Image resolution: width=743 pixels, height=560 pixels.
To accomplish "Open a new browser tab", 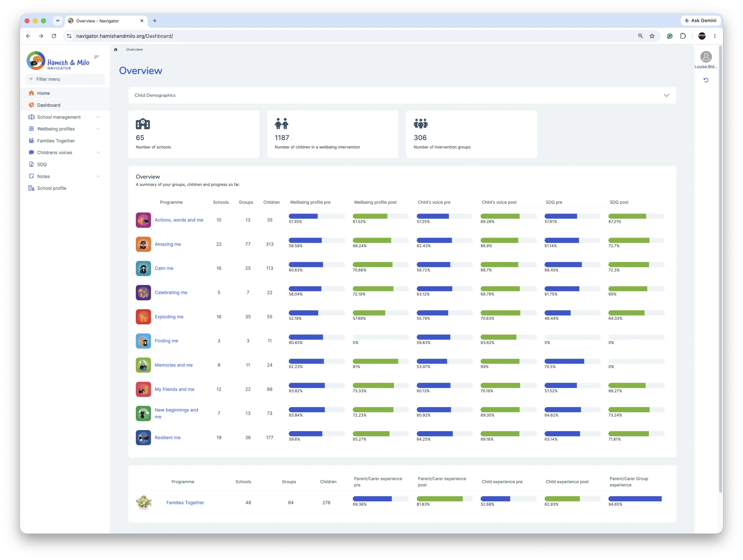I will click(x=154, y=21).
